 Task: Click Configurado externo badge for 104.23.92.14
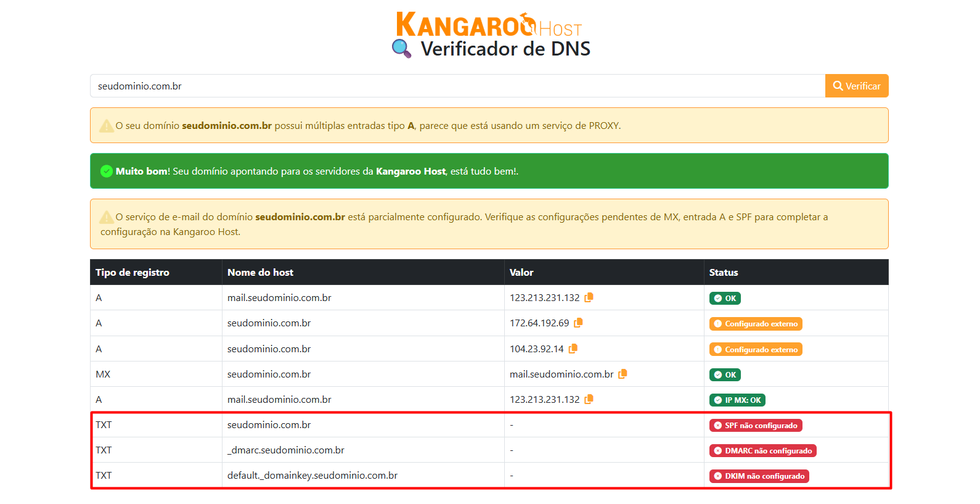tap(756, 350)
